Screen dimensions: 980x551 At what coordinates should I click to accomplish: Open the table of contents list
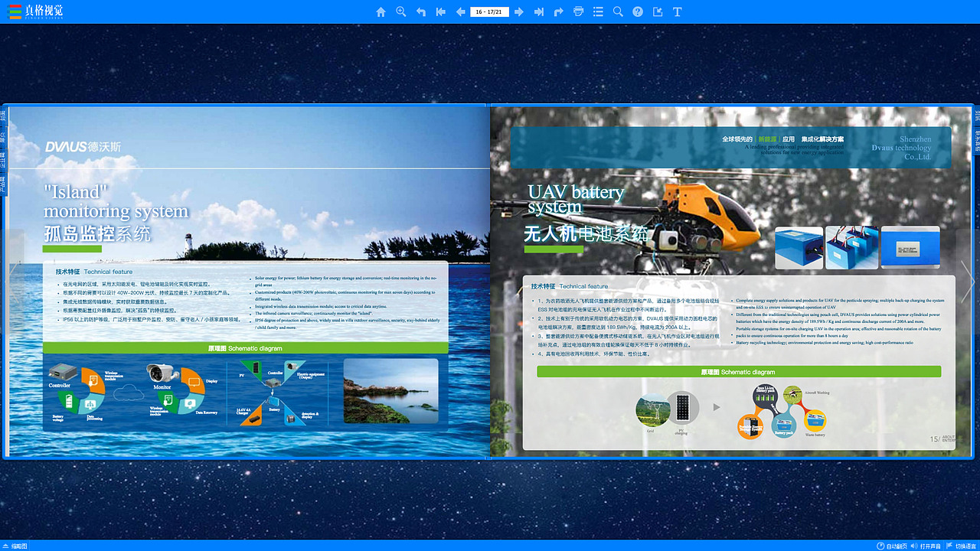tap(598, 11)
